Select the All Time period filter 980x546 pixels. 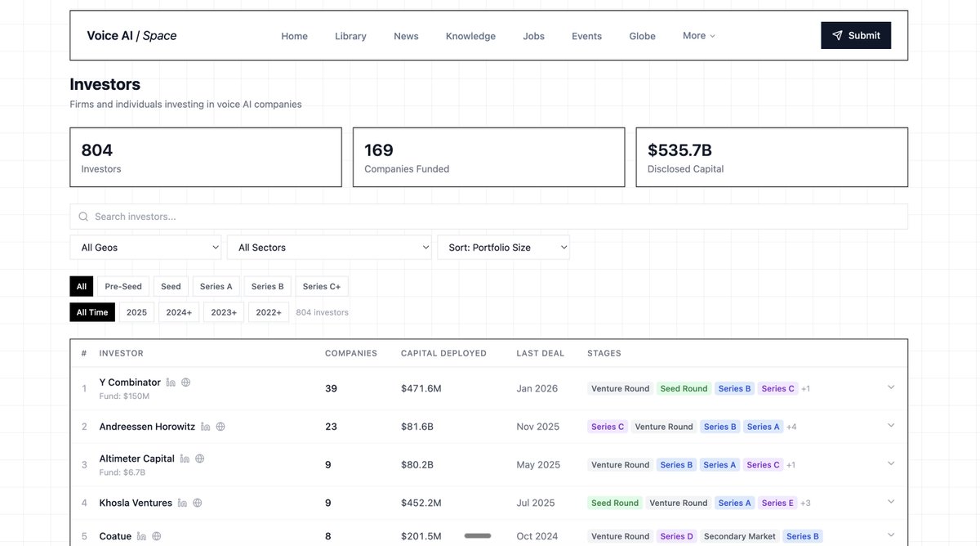click(92, 312)
